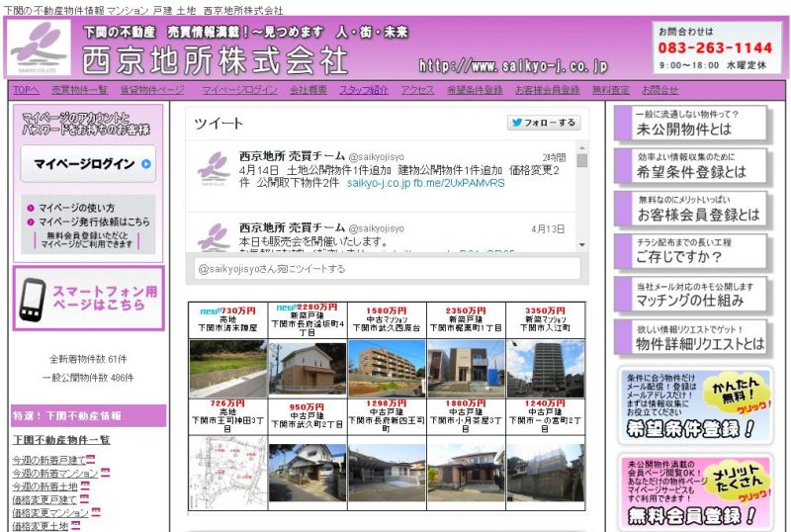The image size is (791, 532).
Task: Go to スタッフ紹介 in the navigation menu
Action: click(x=364, y=90)
